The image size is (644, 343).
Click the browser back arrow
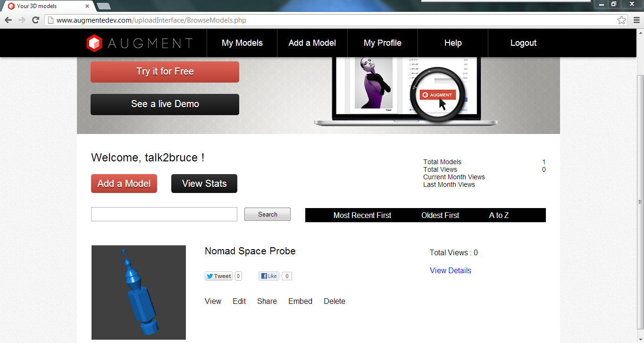click(x=8, y=20)
